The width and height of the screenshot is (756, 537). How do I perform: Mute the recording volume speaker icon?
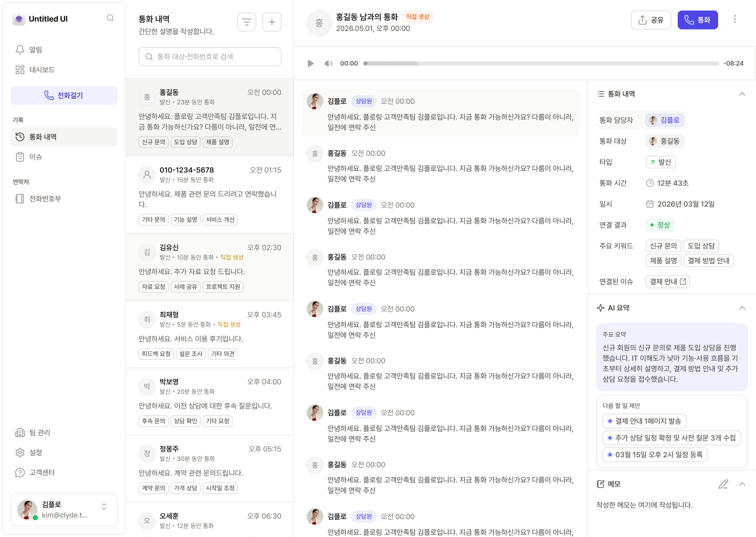[x=328, y=63]
